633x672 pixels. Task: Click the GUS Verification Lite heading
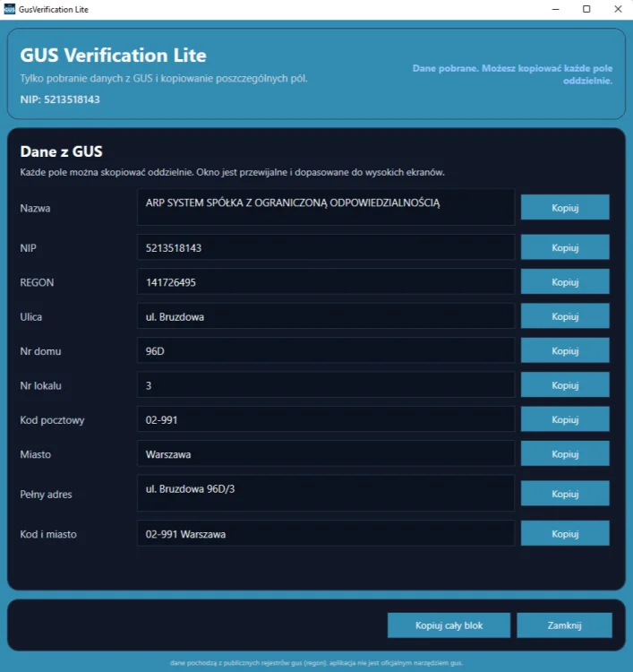click(x=113, y=56)
